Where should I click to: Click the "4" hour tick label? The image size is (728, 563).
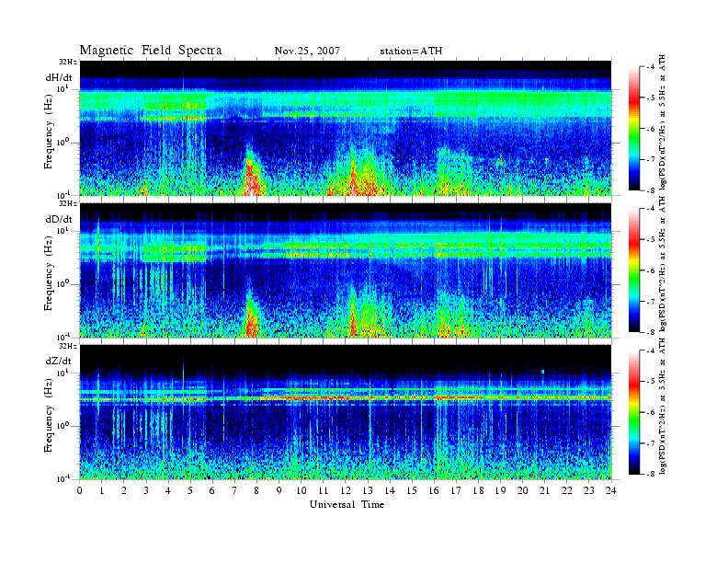coord(168,491)
